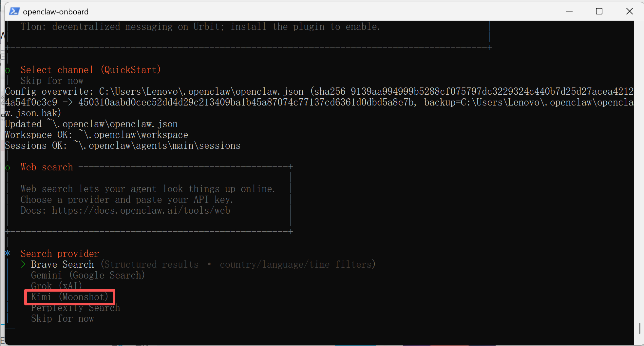Image resolution: width=644 pixels, height=346 pixels.
Task: Open docs.openclaw.ai/tools/web docs link
Action: coord(141,210)
